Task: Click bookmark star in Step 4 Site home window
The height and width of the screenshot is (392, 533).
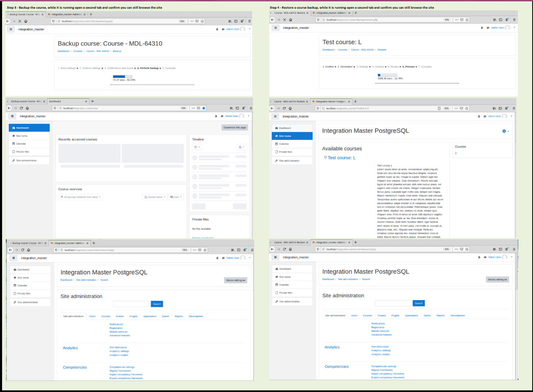Action: pyautogui.click(x=467, y=108)
